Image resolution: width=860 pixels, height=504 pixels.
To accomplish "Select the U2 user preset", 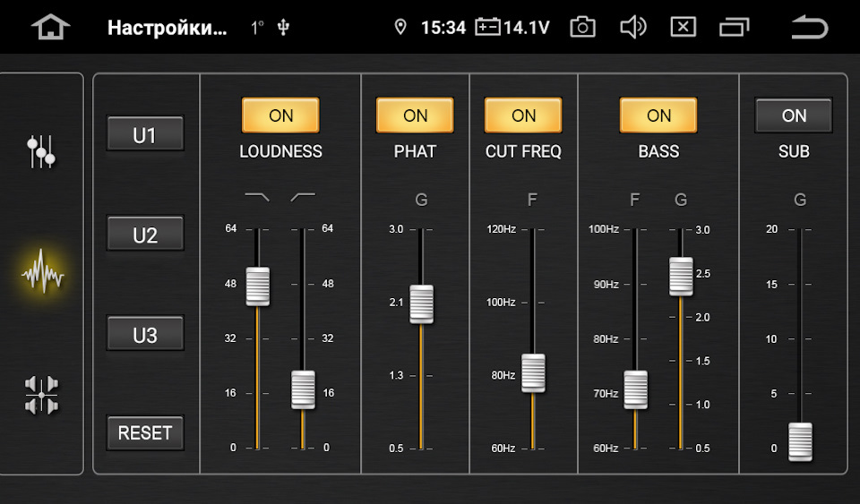I will (x=145, y=235).
